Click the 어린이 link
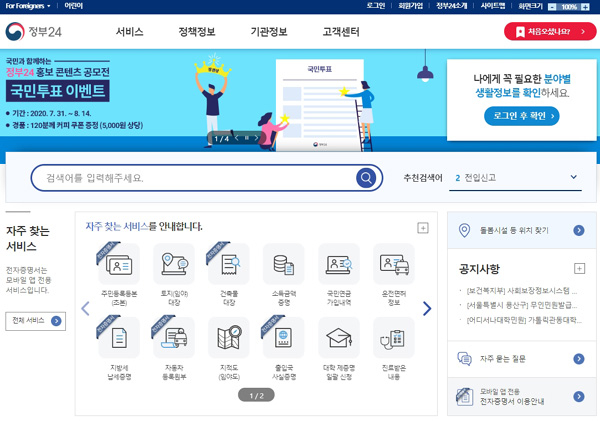Screen dimensions: 600x421 [73, 6]
